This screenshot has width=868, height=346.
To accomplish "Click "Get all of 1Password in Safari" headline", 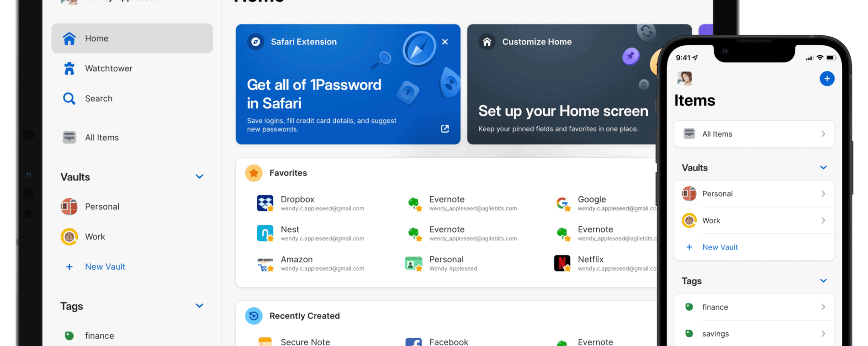I will [x=314, y=94].
